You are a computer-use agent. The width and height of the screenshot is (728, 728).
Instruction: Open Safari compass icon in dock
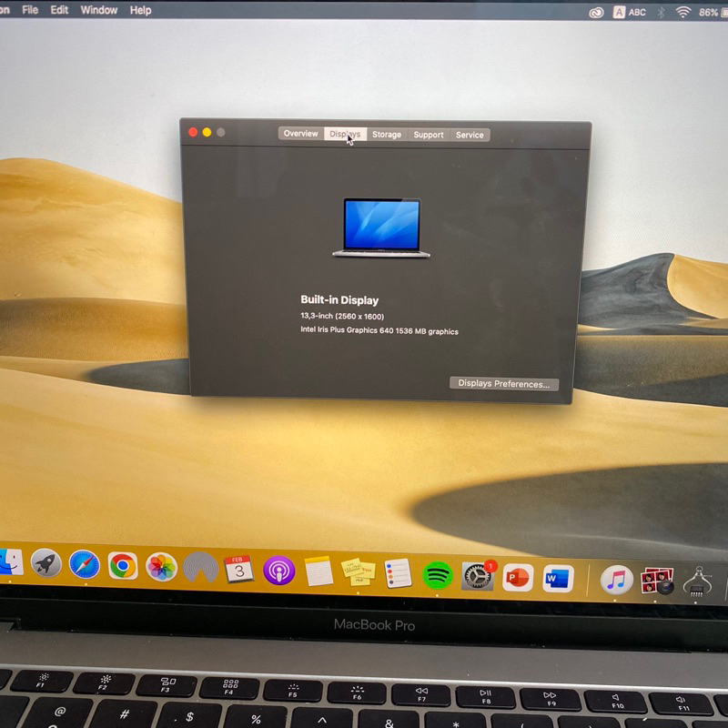click(x=84, y=564)
